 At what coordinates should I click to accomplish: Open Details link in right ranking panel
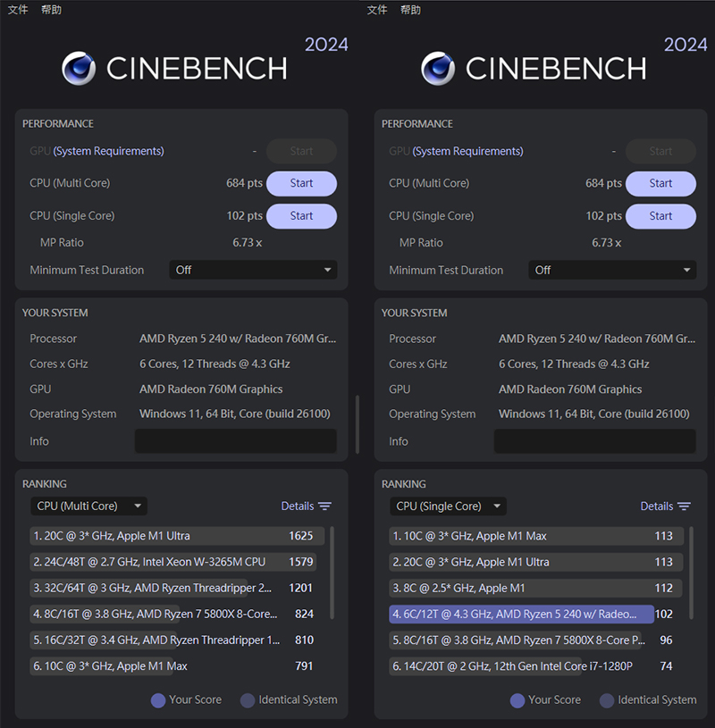[657, 506]
